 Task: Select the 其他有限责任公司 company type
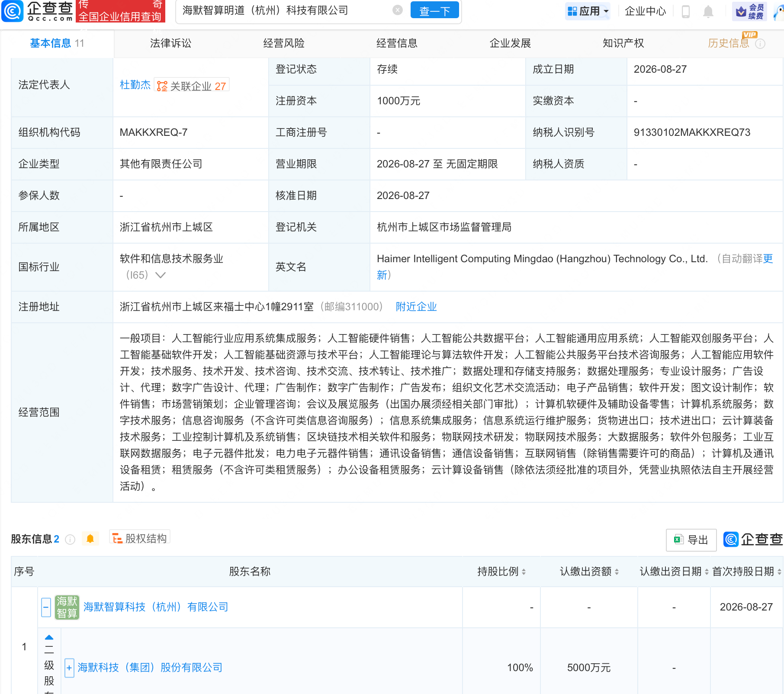[x=161, y=164]
